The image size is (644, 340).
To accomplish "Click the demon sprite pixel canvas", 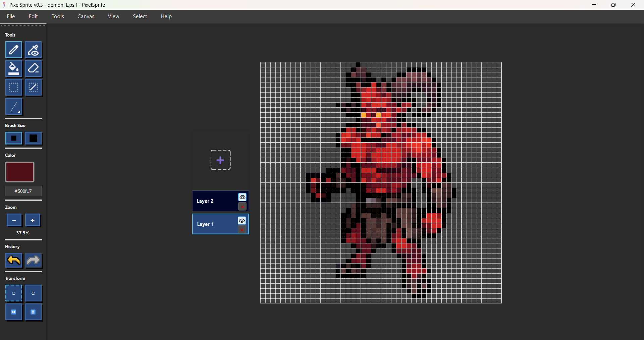I will (381, 183).
